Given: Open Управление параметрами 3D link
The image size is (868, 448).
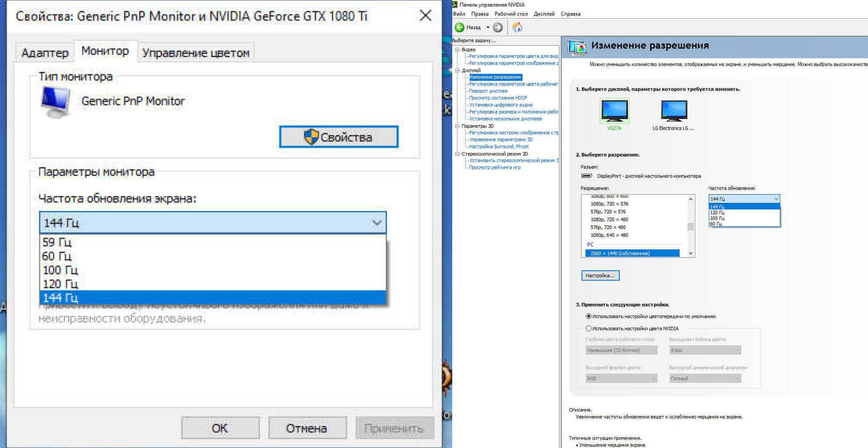Looking at the screenshot, I should pyautogui.click(x=501, y=140).
